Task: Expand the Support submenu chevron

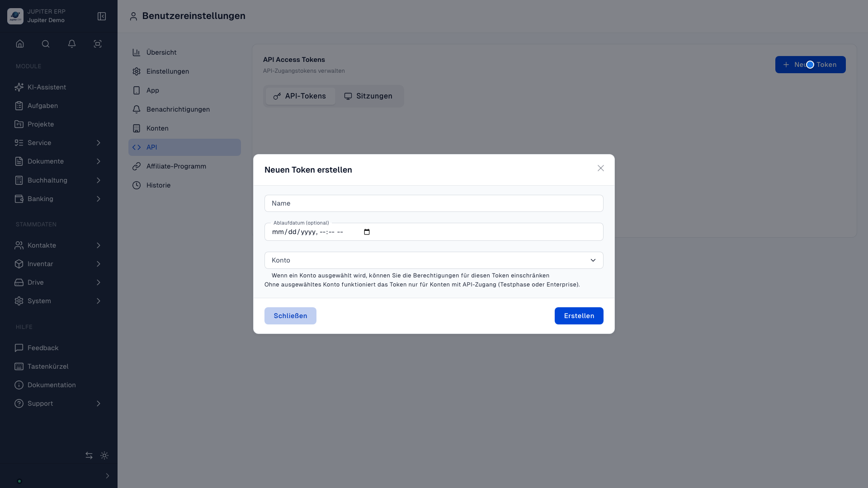Action: tap(99, 404)
